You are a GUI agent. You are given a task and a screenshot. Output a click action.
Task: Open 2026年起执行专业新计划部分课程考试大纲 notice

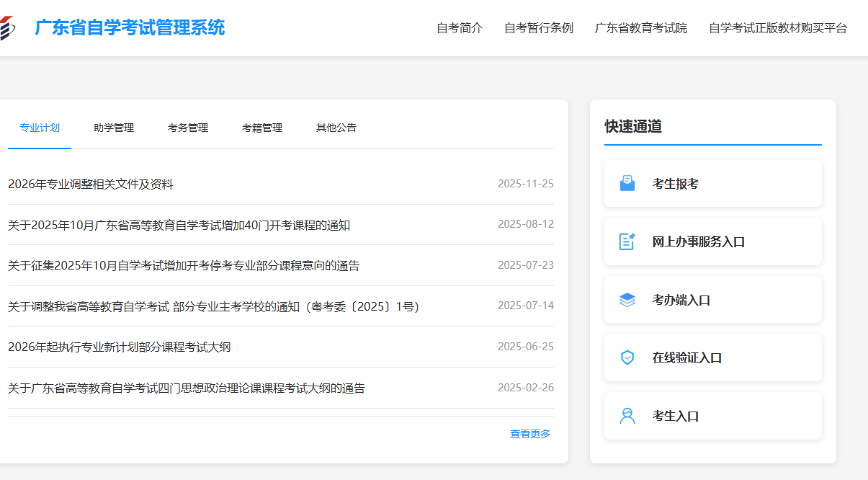tap(120, 347)
